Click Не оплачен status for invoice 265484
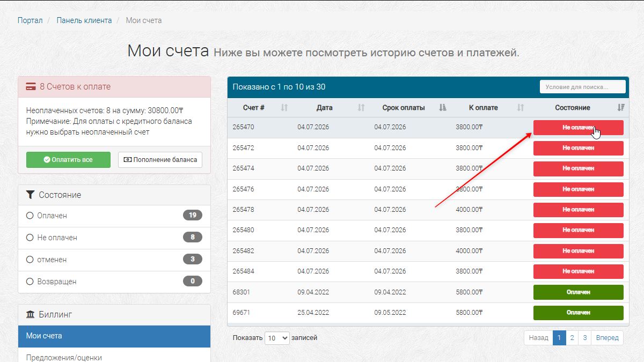The width and height of the screenshot is (644, 362). pos(579,271)
